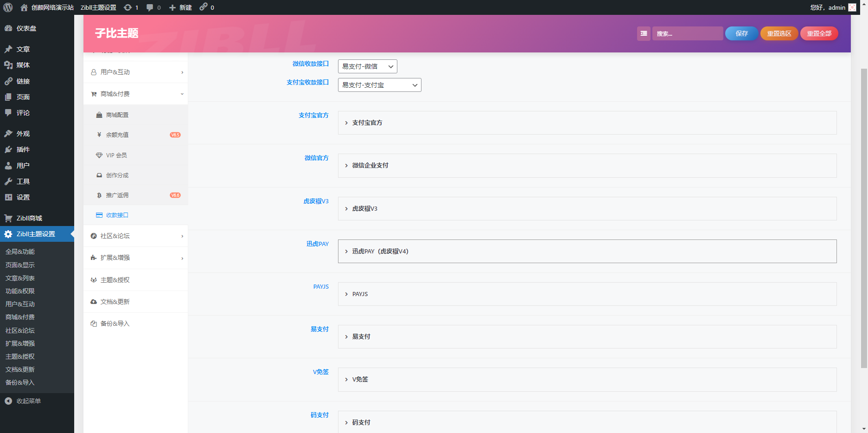Click the 用户 user icon

click(x=8, y=166)
